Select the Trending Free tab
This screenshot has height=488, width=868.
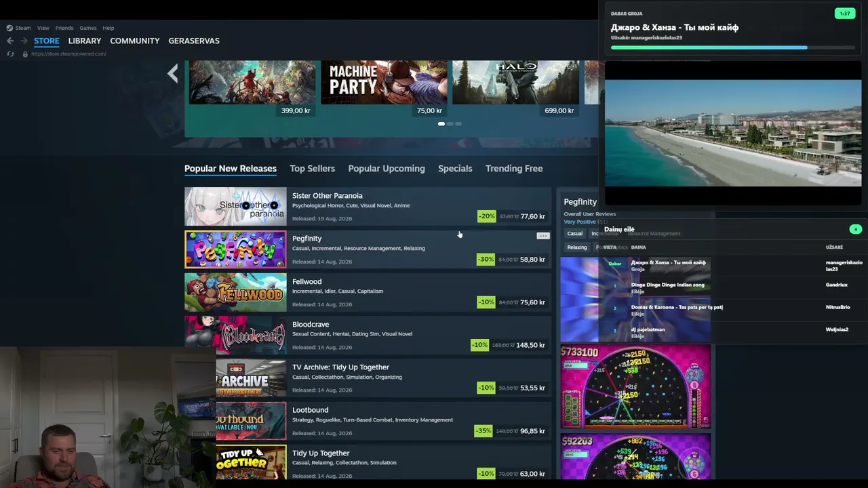(514, 169)
